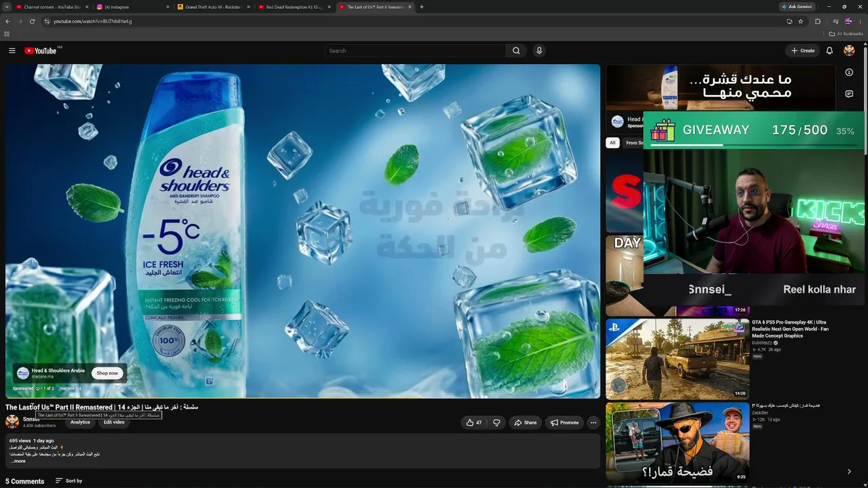Go back in the browser
Viewport: 868px width, 488px height.
(7, 21)
